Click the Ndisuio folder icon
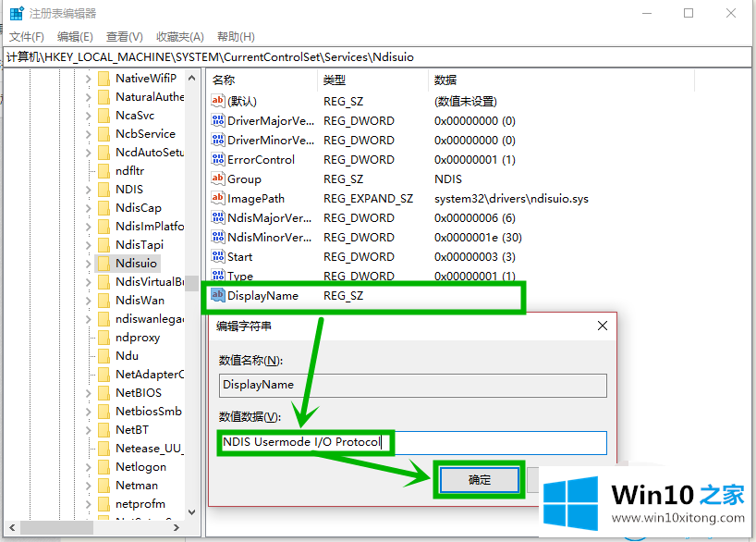756x542 pixels. (104, 264)
